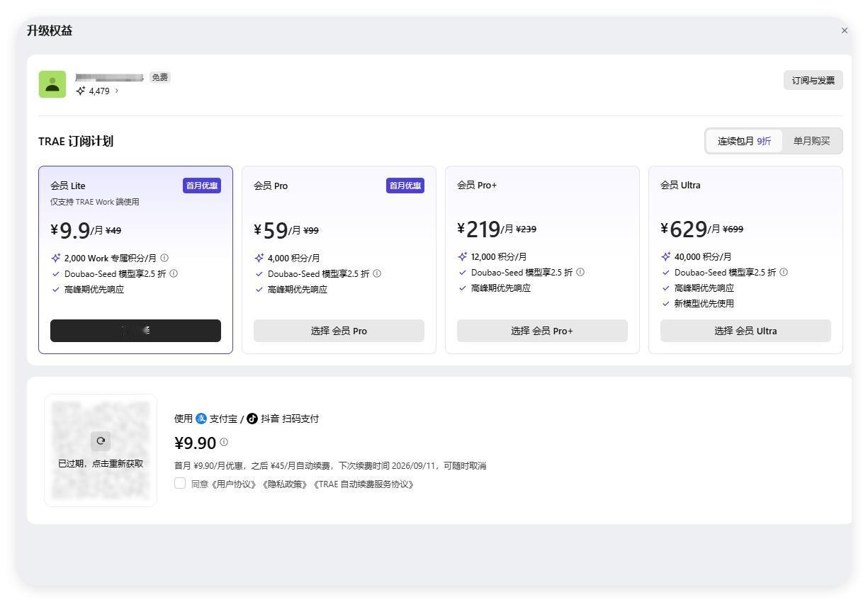The image size is (868, 602).
Task: Open 订阅与发票 page
Action: (x=813, y=80)
